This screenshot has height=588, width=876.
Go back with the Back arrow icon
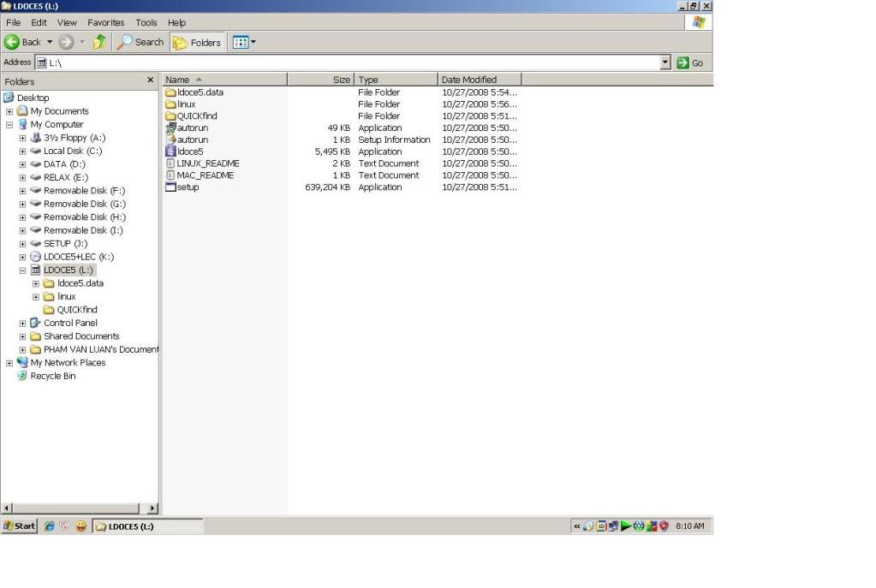pos(12,42)
